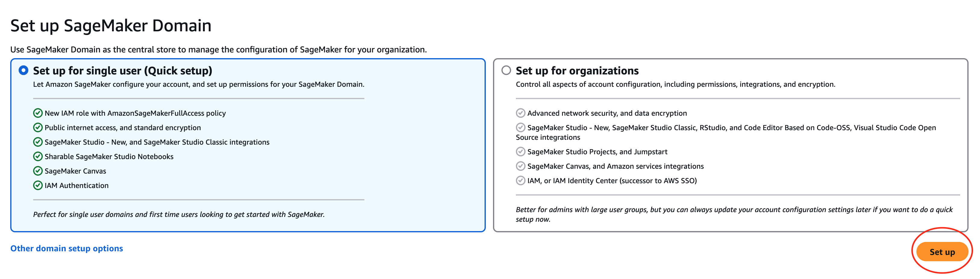
Task: Click the Set up for organizations heading
Action: click(577, 71)
